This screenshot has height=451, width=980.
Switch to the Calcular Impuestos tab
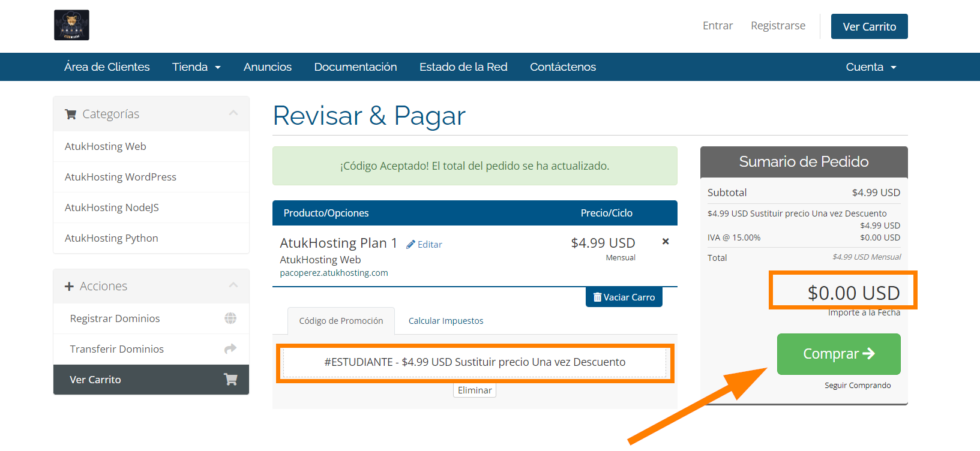point(446,321)
